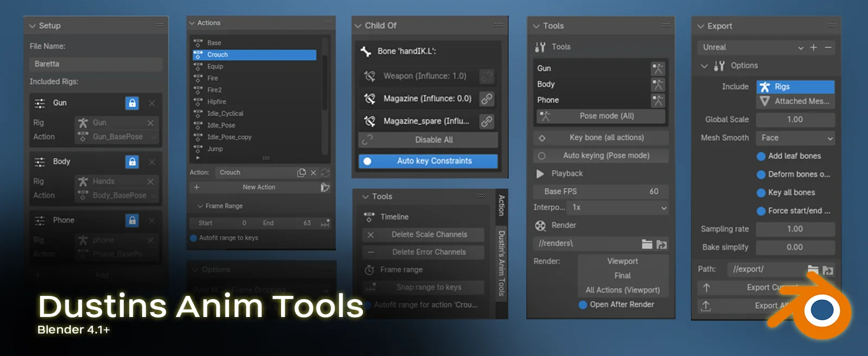Click pose mode icon next to Gun
This screenshot has width=868, height=356.
[x=658, y=68]
